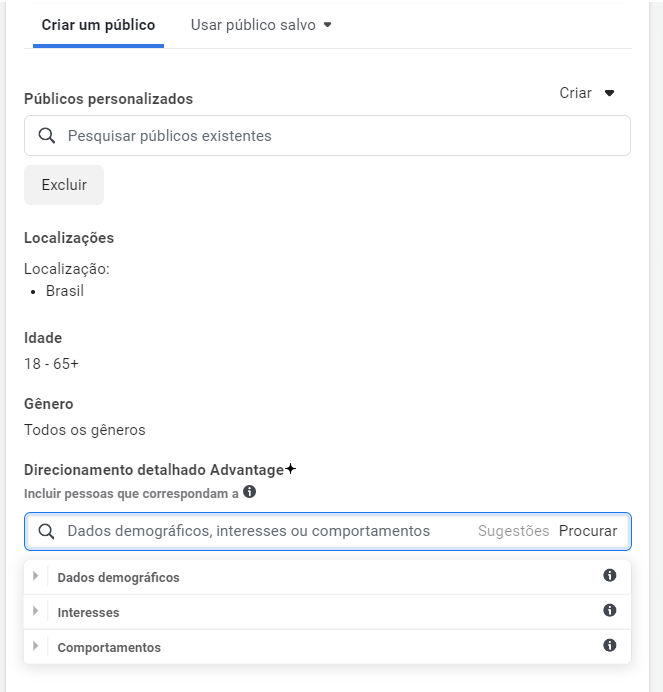This screenshot has width=663, height=692.
Task: Click the Advantage+ sparkle icon
Action: pos(290,469)
